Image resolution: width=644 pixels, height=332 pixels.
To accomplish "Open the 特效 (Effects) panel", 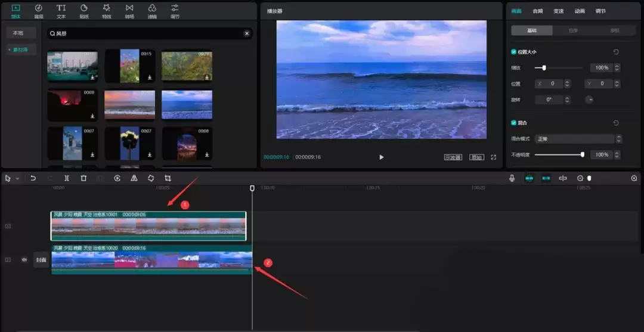I will (107, 11).
